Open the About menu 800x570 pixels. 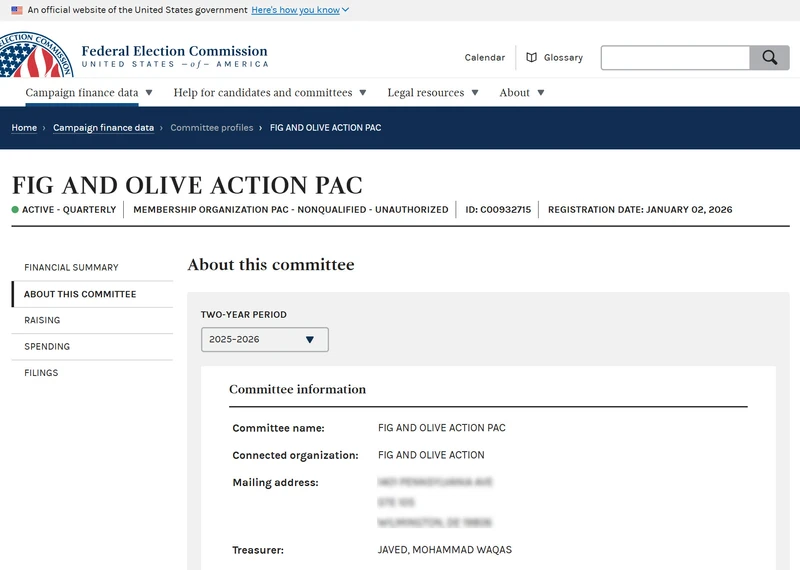tap(514, 92)
